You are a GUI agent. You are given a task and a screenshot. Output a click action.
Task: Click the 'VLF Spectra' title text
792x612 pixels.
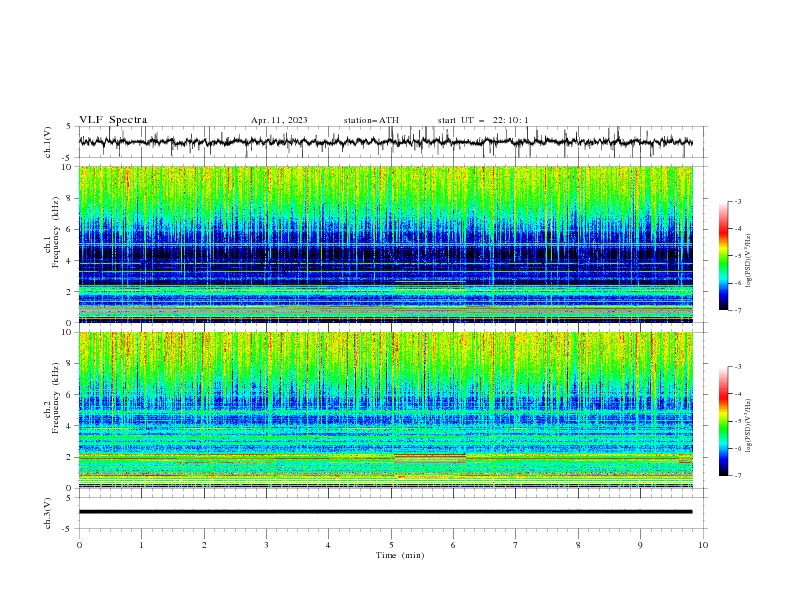[113, 120]
